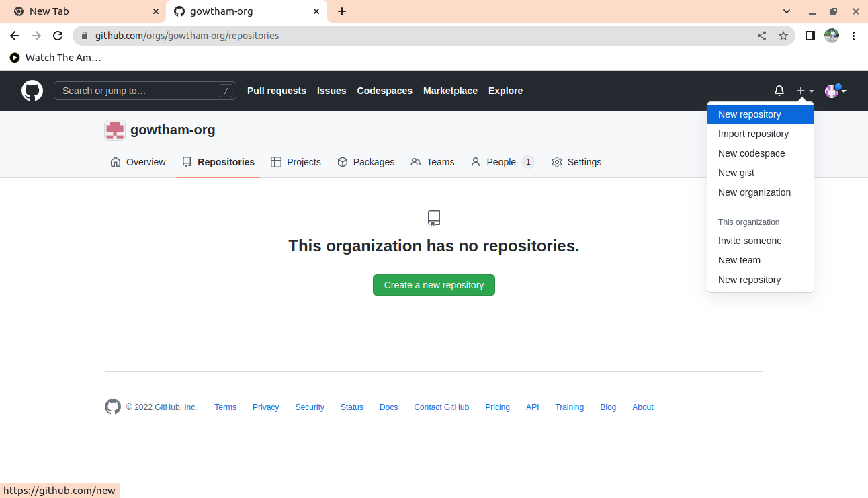Viewport: 868px width, 498px height.
Task: Pick Invite someone from this organization section
Action: pyautogui.click(x=750, y=241)
